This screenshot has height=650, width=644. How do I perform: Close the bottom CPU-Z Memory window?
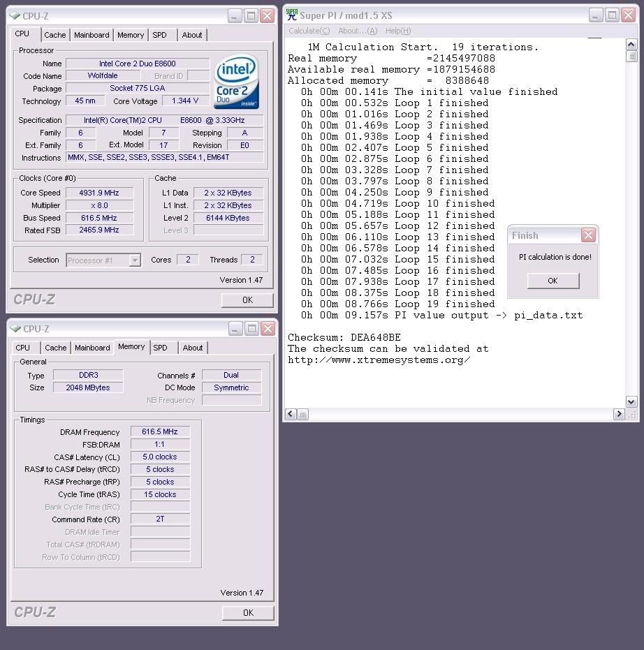(x=268, y=329)
